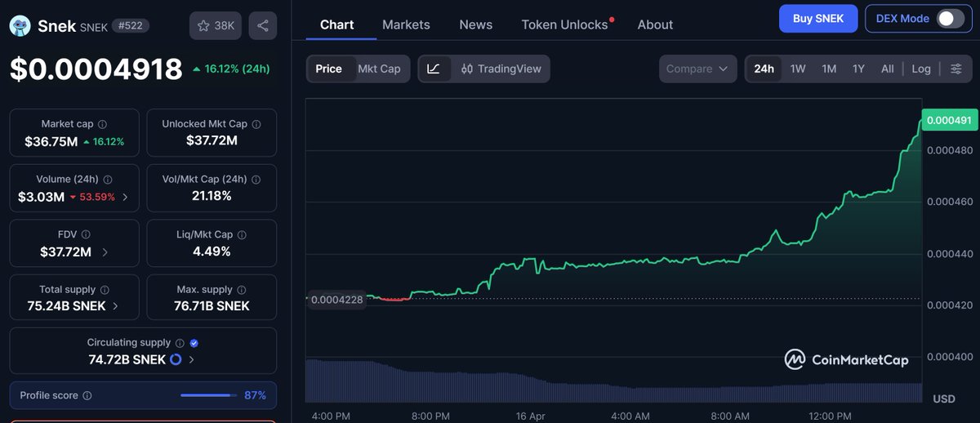Image resolution: width=980 pixels, height=423 pixels.
Task: Toggle DEX Mode switch
Action: tap(951, 19)
